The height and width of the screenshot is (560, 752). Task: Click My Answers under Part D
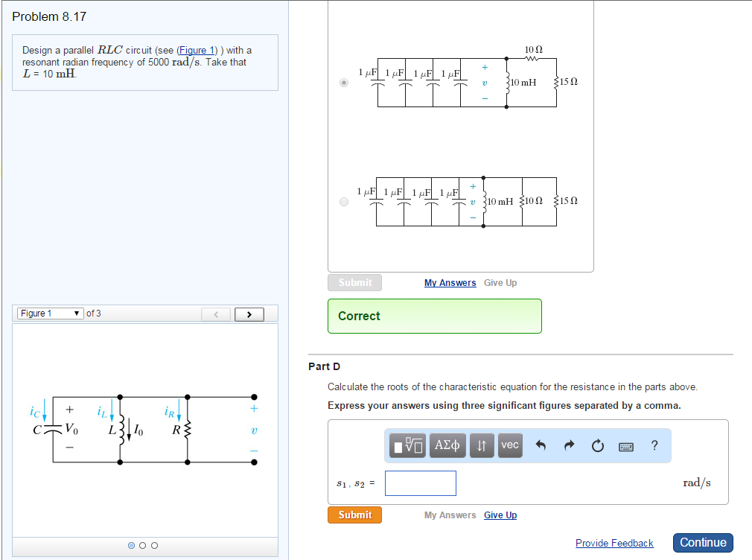[x=450, y=515]
